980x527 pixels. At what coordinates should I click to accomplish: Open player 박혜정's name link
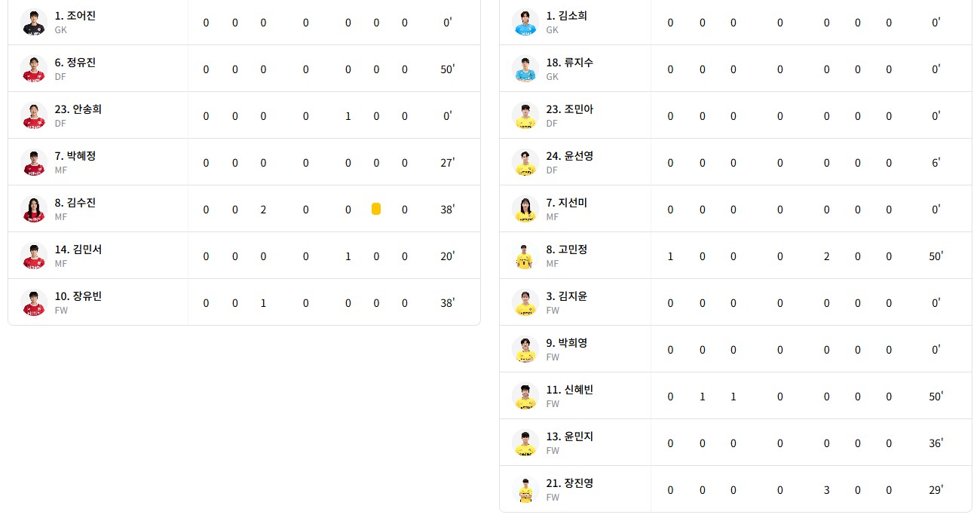pos(75,156)
